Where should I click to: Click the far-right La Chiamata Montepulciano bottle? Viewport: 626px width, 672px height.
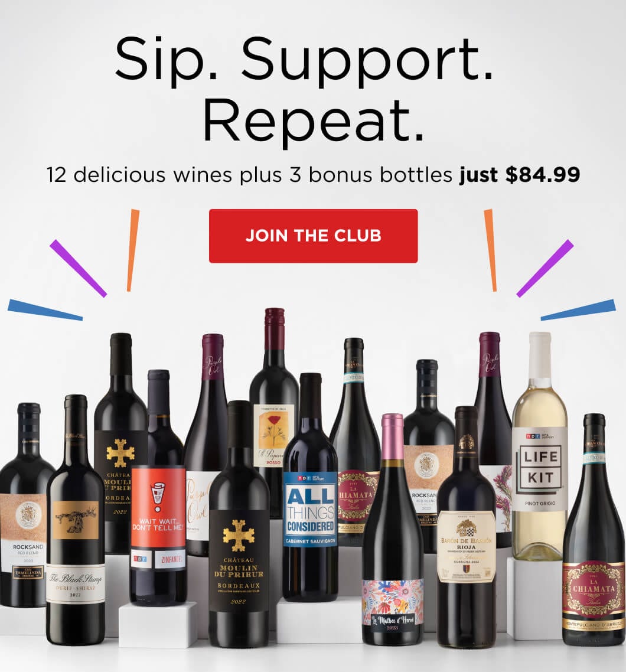594,530
